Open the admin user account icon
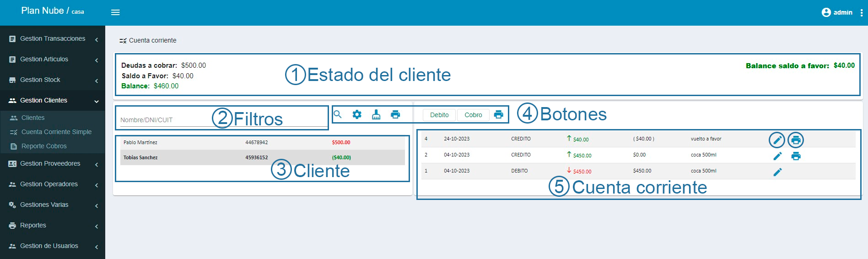868x259 pixels. click(826, 12)
